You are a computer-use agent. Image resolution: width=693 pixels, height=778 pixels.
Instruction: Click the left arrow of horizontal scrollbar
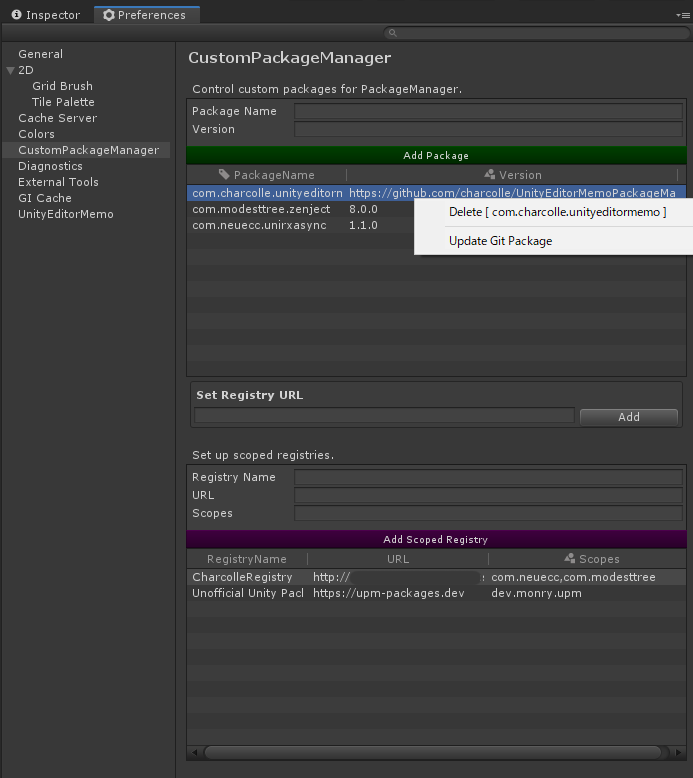194,752
